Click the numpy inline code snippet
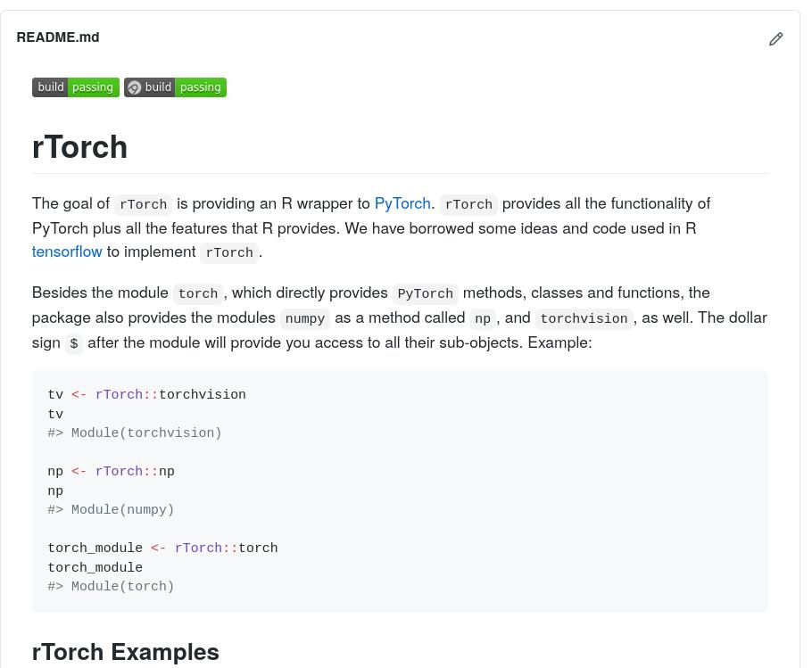812x668 pixels. (x=304, y=318)
